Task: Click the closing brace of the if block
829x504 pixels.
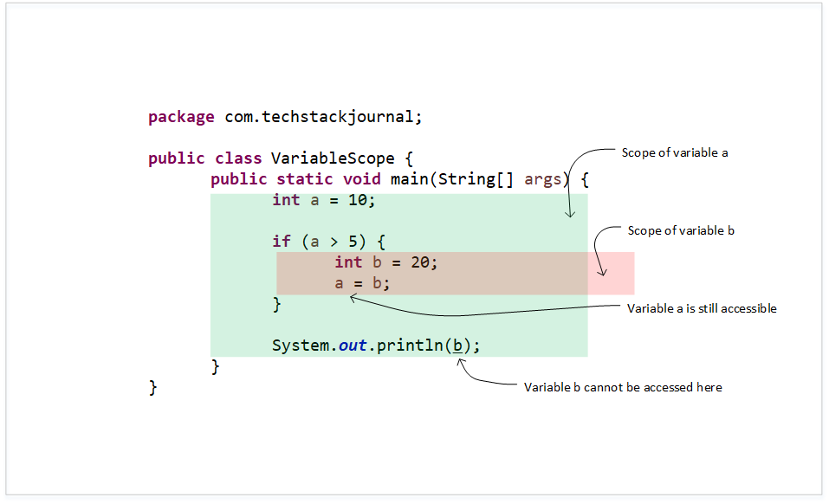Action: 276,304
